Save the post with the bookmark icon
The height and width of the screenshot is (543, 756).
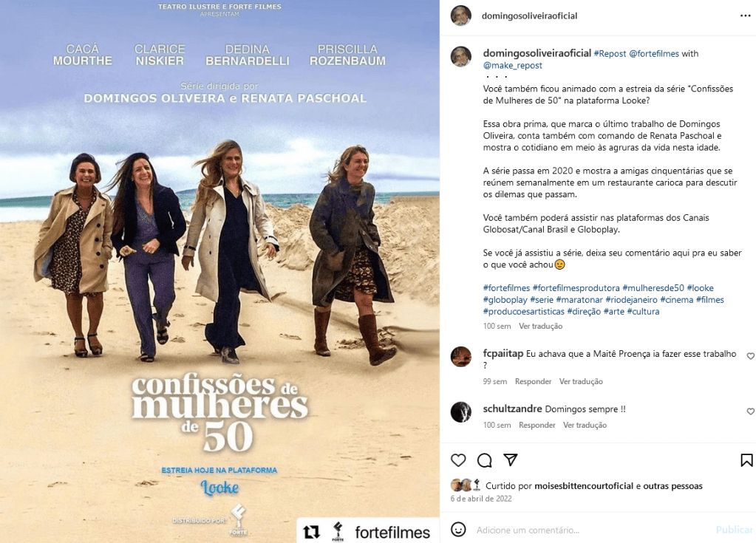(746, 460)
